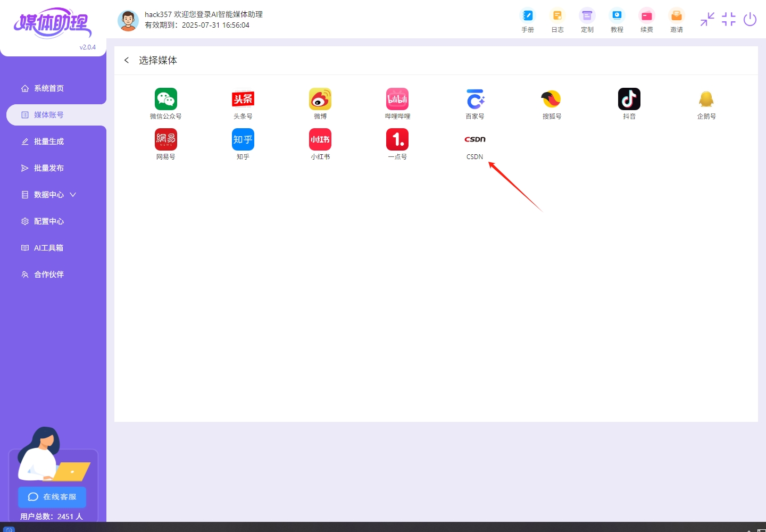Select the 哔哩哔哩 Bilibili icon
Viewport: 766px width, 532px height.
pyautogui.click(x=397, y=99)
